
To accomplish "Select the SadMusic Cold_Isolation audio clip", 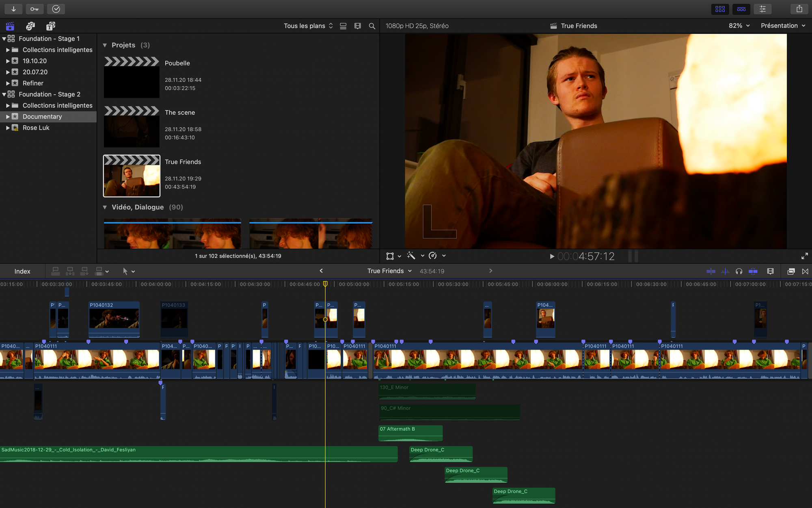I will [199, 454].
